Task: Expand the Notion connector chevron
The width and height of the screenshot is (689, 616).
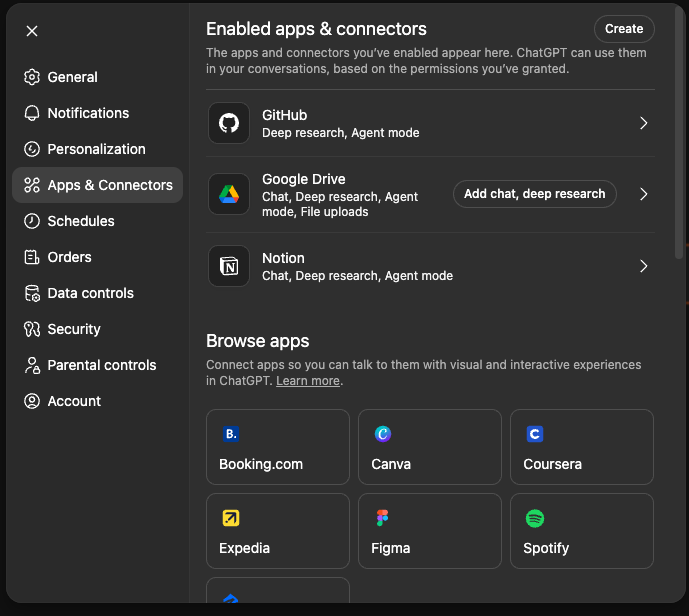Action: pyautogui.click(x=643, y=266)
